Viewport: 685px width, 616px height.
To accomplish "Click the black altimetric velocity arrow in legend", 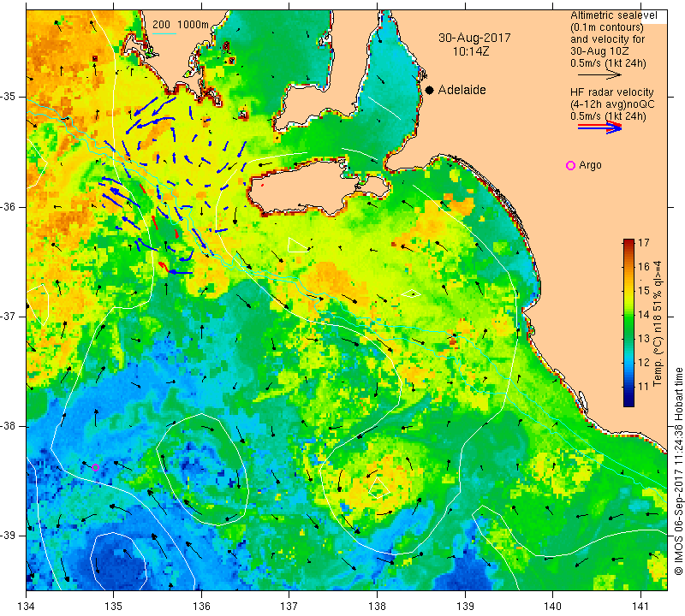I will (x=599, y=74).
